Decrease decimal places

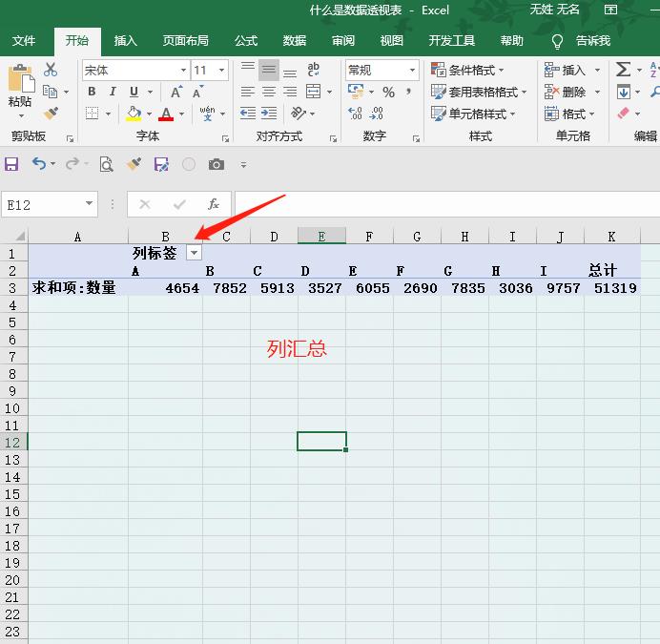[x=377, y=114]
